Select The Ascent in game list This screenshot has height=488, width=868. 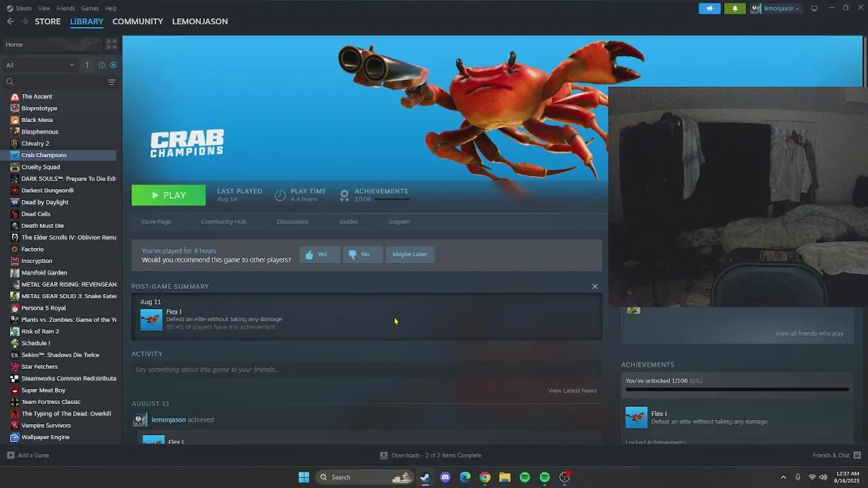tap(37, 96)
